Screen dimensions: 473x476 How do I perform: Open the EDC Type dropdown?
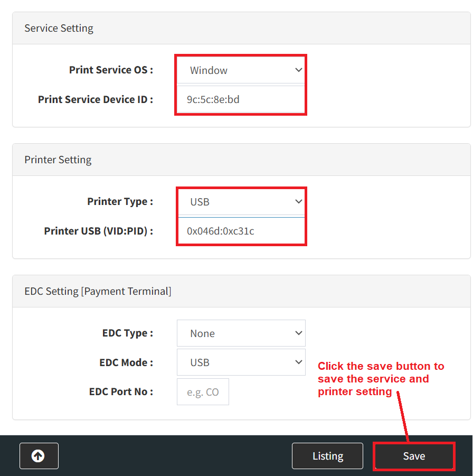tap(241, 333)
